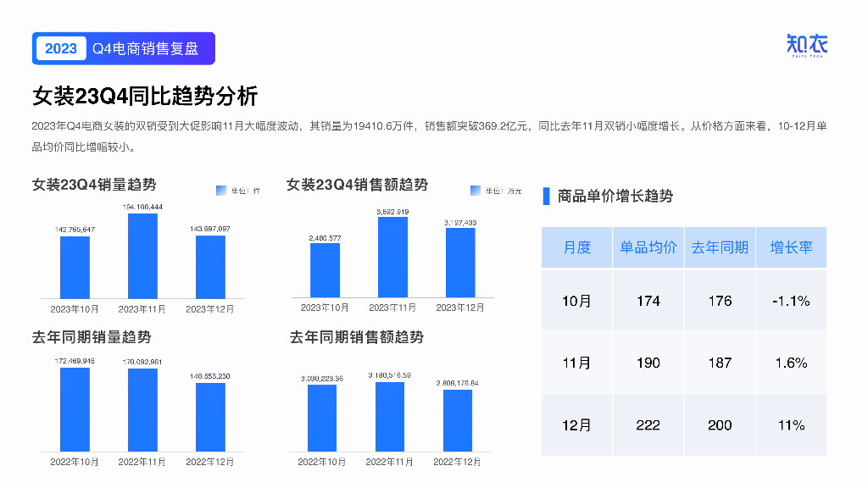
Task: Select the 2022年11月 sales revenue bar
Action: click(x=390, y=417)
